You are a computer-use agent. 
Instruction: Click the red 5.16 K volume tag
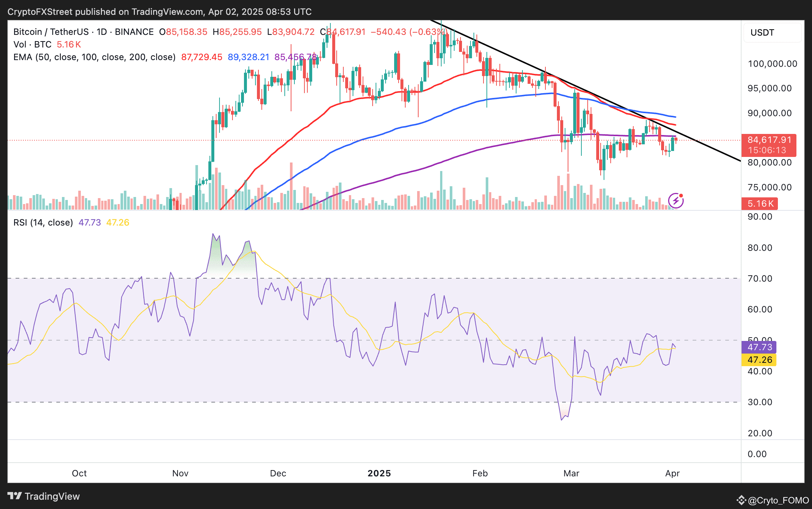[760, 203]
